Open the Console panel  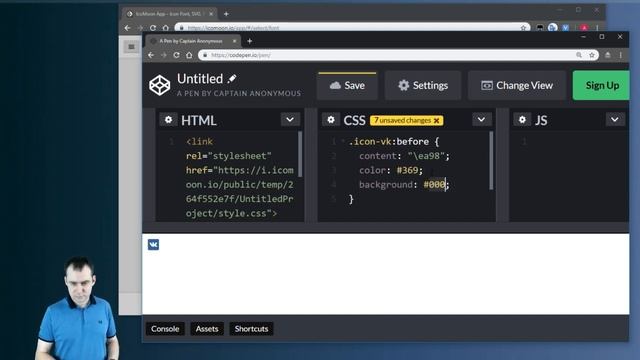click(x=165, y=329)
